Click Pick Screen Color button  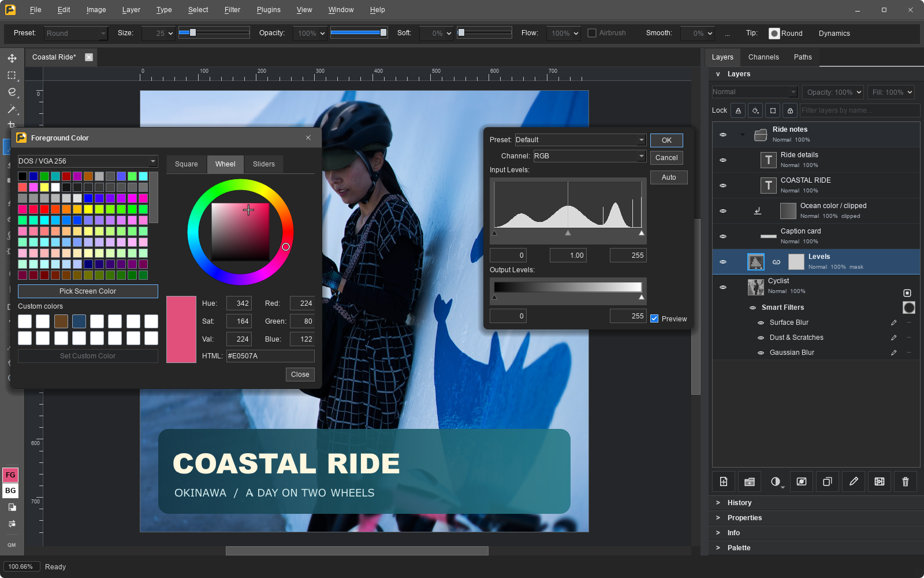(88, 291)
